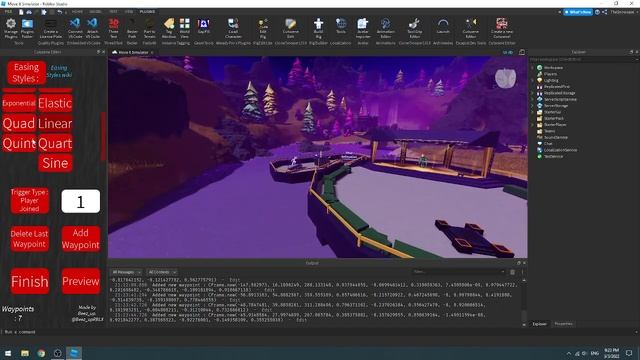Open the Bezier Path plugin
This screenshot has width=640, height=360.
click(132, 28)
